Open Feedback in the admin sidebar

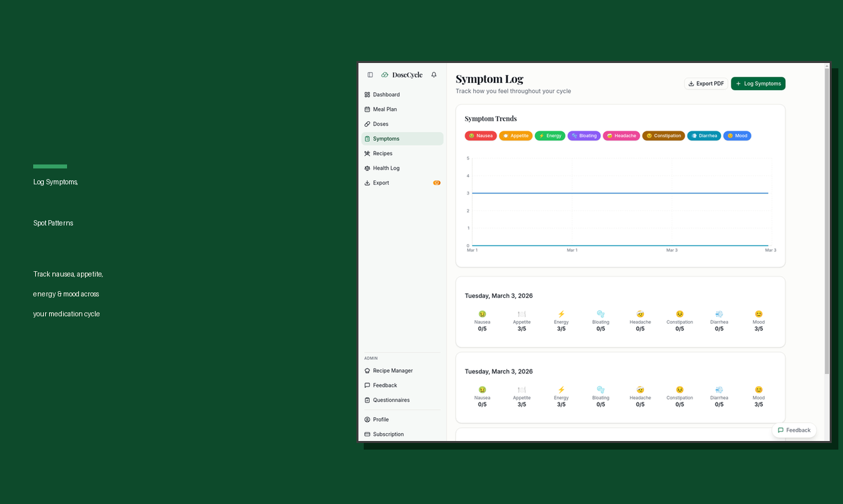tap(402, 385)
